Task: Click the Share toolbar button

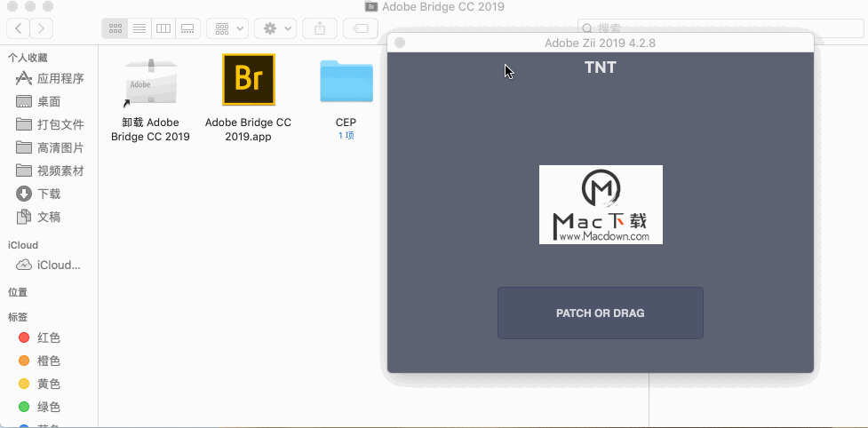Action: click(x=320, y=28)
